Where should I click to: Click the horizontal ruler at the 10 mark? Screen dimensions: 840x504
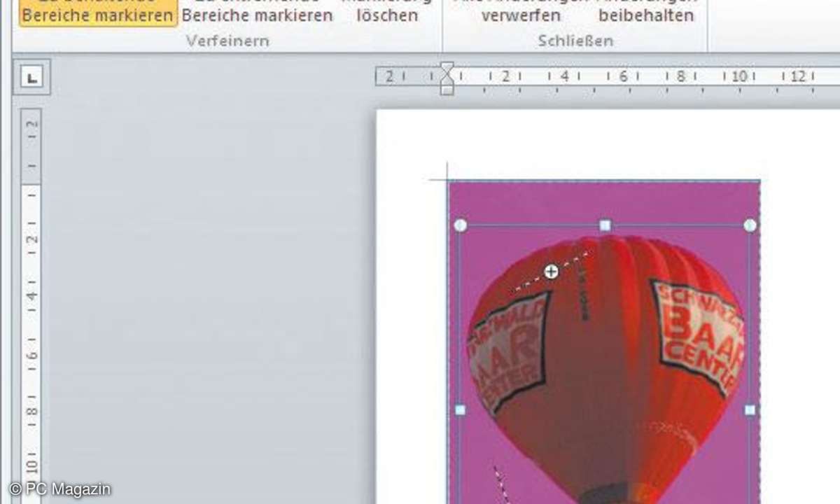click(739, 77)
